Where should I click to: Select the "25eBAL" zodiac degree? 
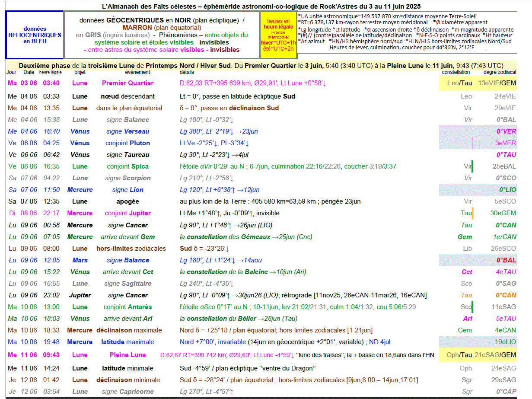(504, 166)
